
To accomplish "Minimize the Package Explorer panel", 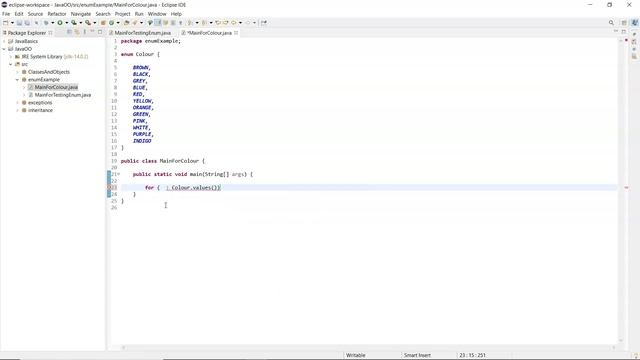I will [x=92, y=32].
